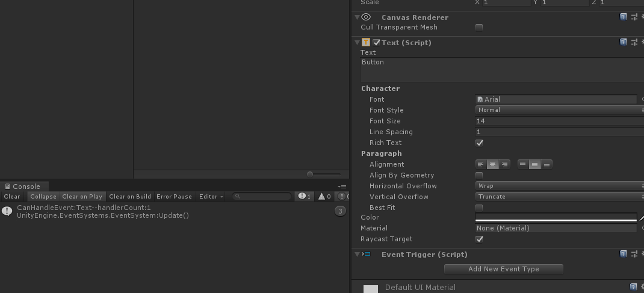Click Add New Event Type button
This screenshot has width=644, height=293.
[x=504, y=269]
